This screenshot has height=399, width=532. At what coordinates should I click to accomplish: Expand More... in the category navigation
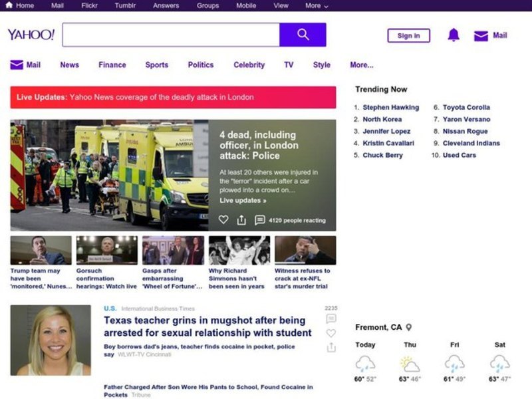[361, 65]
